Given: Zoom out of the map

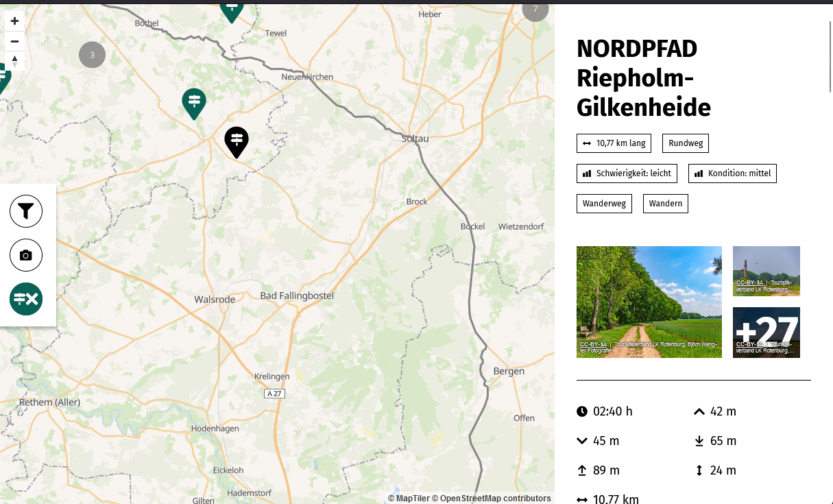Looking at the screenshot, I should pos(14,41).
